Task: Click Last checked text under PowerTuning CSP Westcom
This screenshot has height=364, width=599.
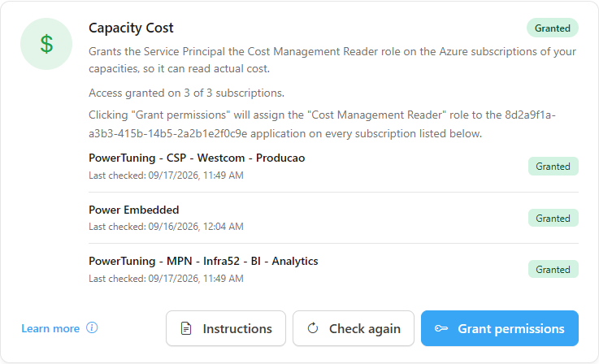Action: click(x=166, y=175)
